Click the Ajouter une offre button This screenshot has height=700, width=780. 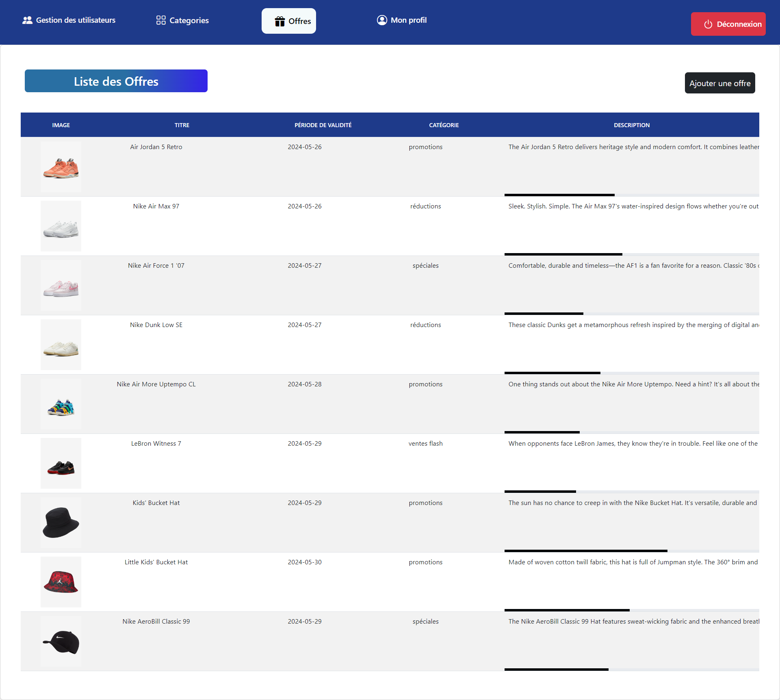point(720,83)
